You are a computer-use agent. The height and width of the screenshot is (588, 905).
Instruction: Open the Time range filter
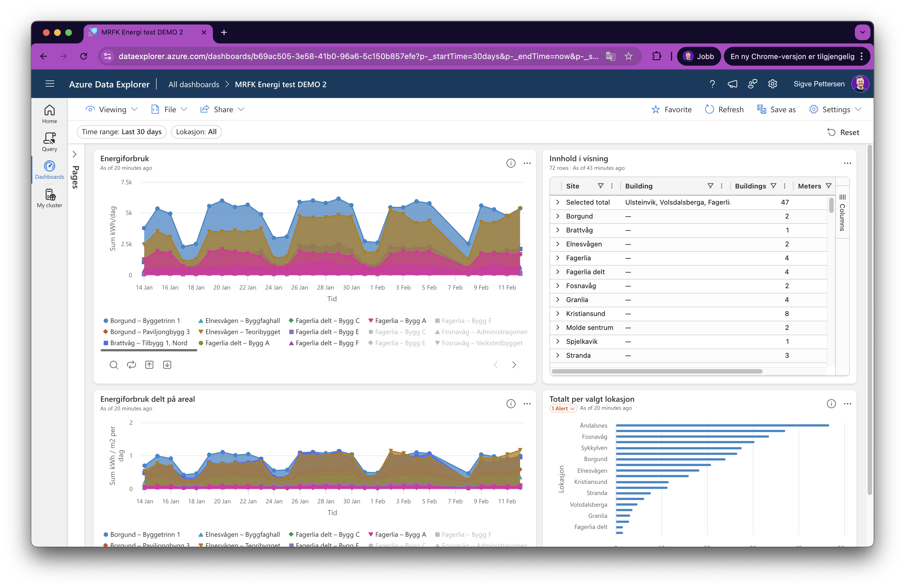pos(122,132)
